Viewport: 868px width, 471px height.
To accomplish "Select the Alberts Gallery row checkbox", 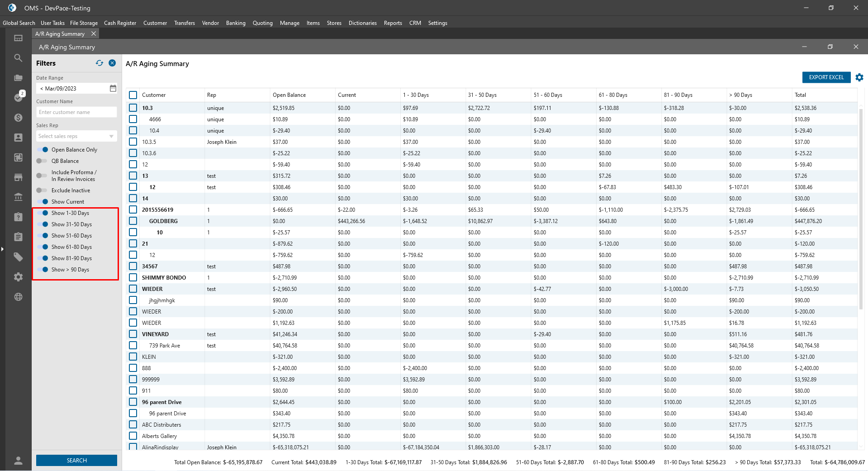I will pos(133,436).
